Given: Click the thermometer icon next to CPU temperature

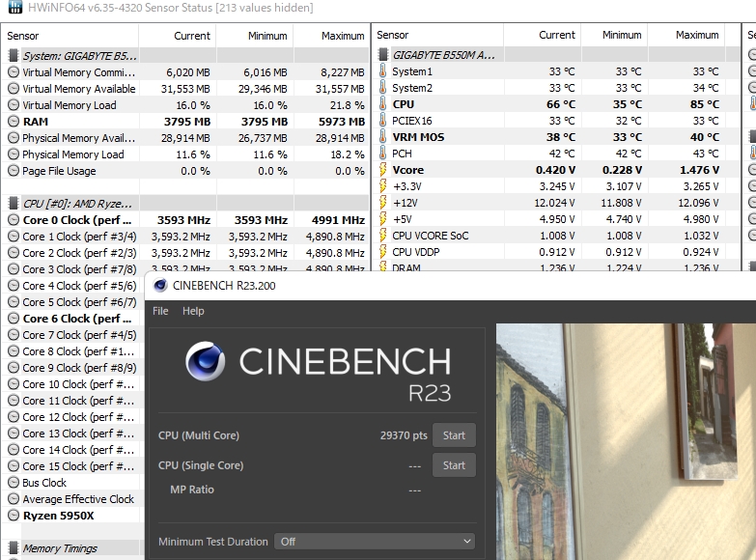Looking at the screenshot, I should click(382, 103).
